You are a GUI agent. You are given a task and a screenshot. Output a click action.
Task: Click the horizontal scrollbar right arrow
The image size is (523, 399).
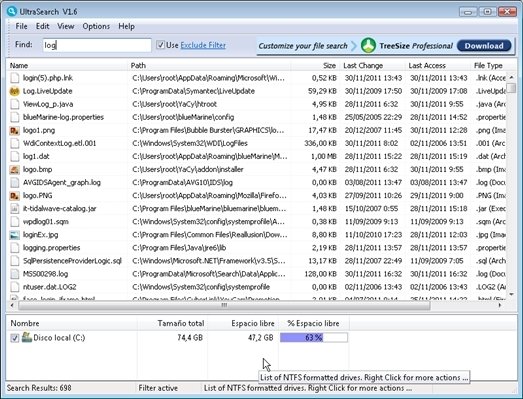[x=500, y=305]
